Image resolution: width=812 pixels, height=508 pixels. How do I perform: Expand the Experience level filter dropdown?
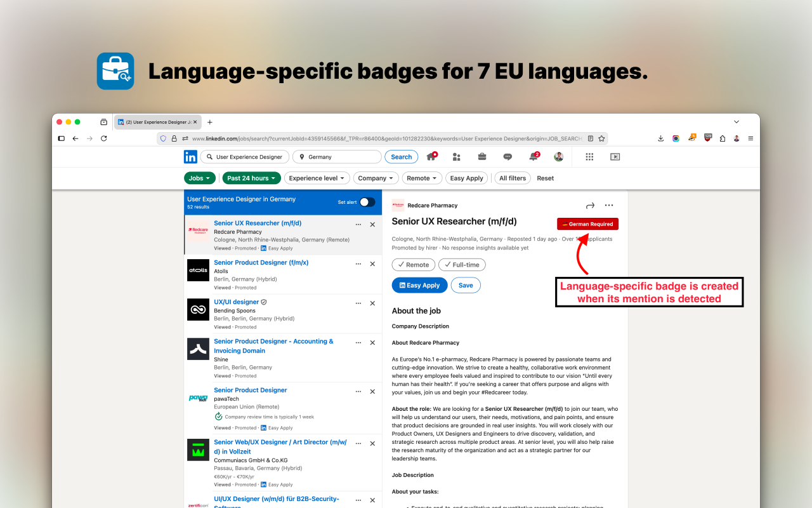point(317,178)
